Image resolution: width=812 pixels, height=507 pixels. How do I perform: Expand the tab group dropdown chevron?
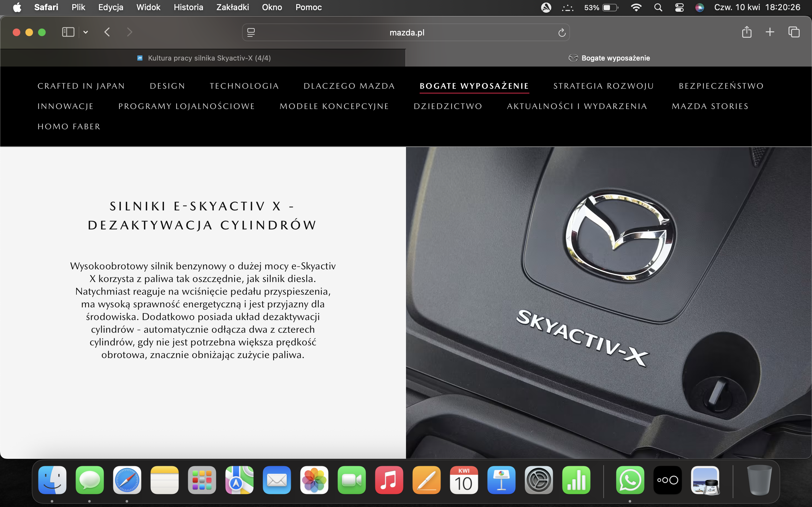click(86, 32)
